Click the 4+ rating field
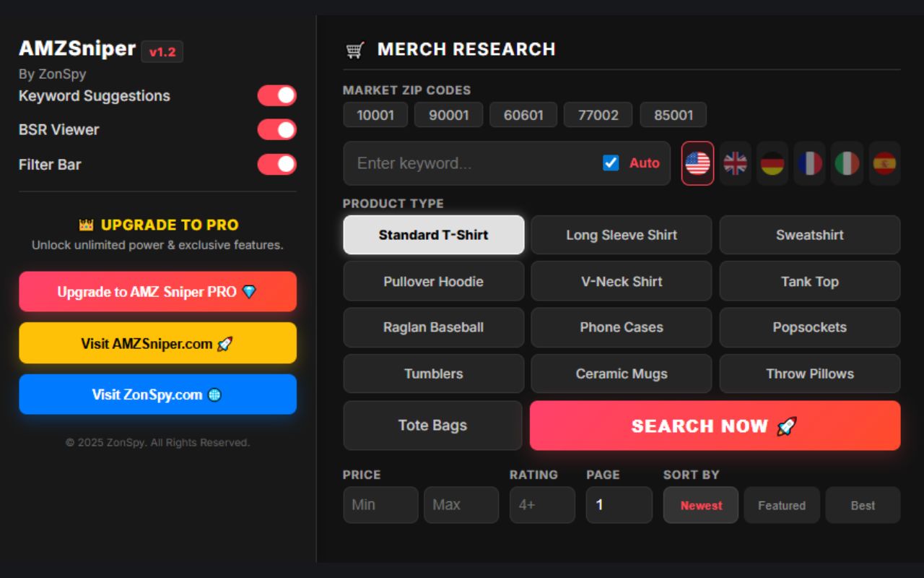Image resolution: width=924 pixels, height=578 pixels. point(543,505)
